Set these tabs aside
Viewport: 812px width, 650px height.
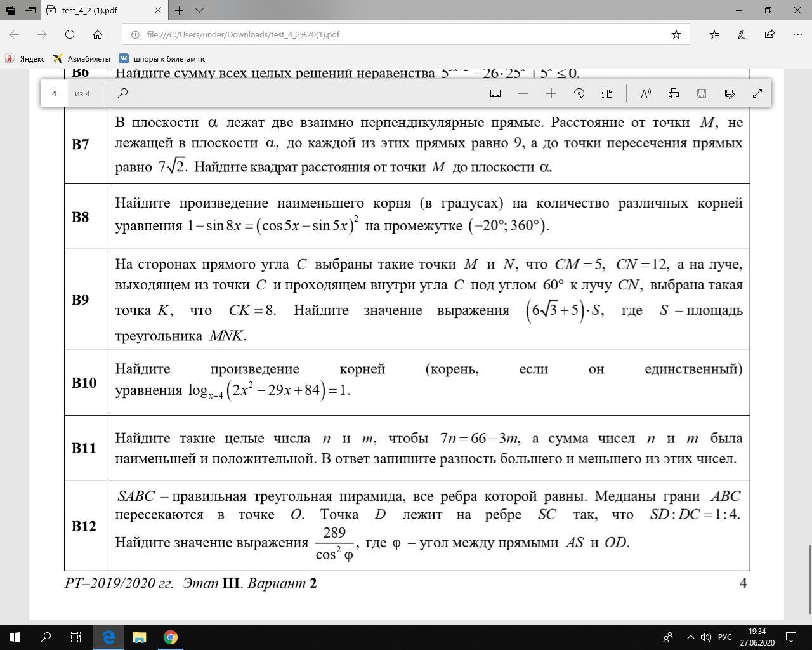30,10
